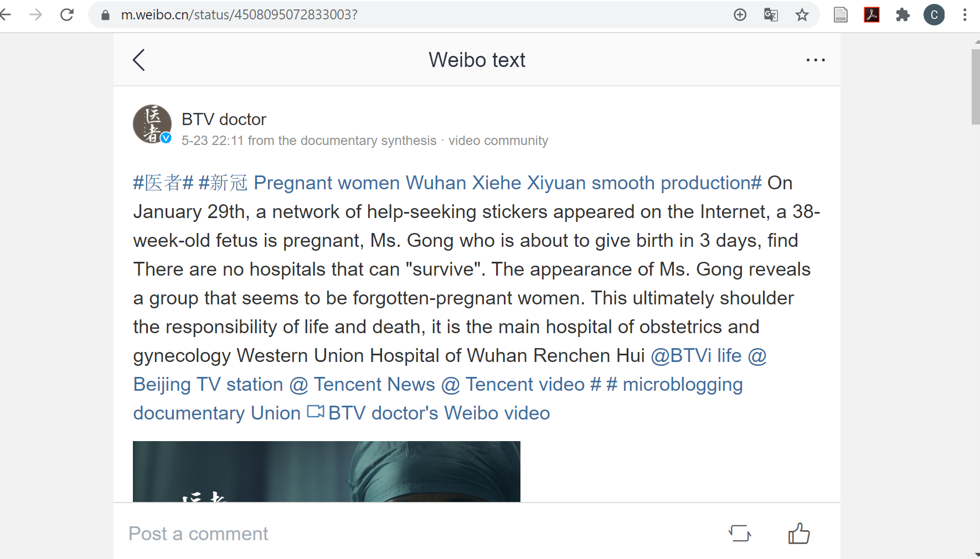Click the browser forward arrow
This screenshot has width=980, height=559.
tap(36, 14)
